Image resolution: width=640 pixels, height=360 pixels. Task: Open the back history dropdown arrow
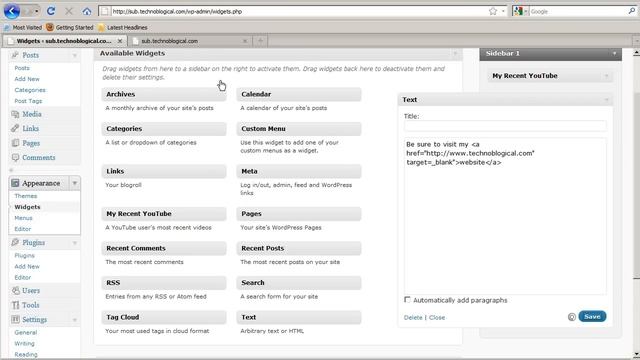36,11
